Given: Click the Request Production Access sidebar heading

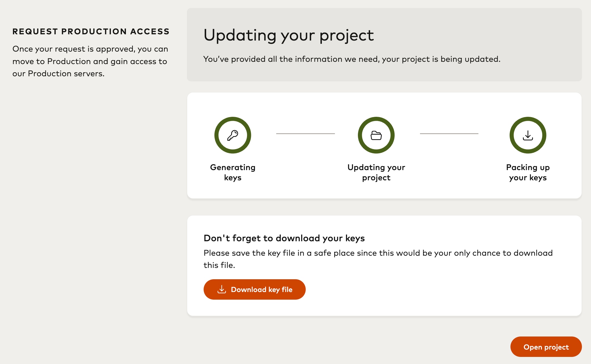Looking at the screenshot, I should [x=91, y=31].
